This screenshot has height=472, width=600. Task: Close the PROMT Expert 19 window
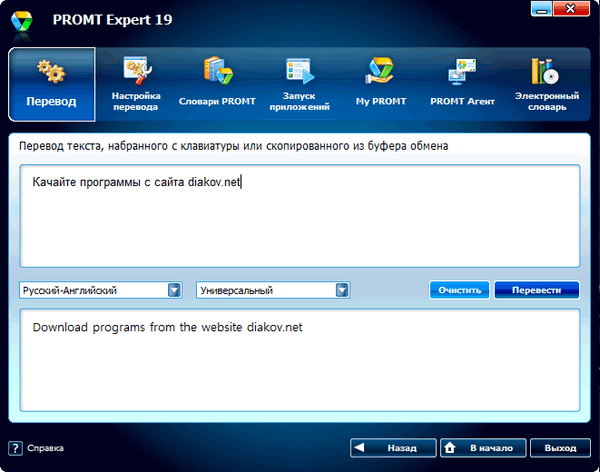(x=571, y=9)
